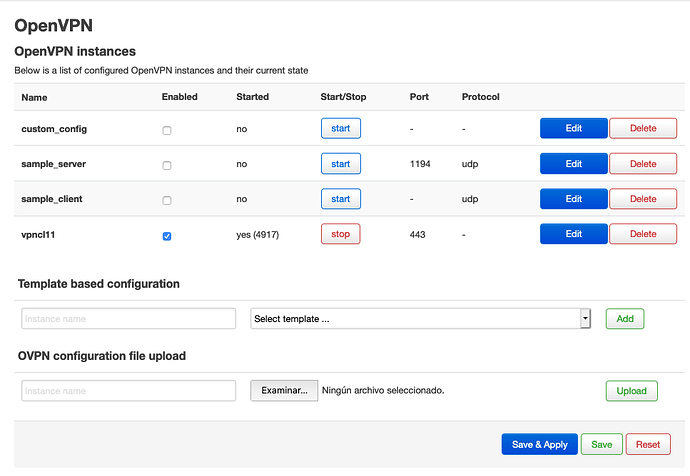Stop the vpncl11 instance
This screenshot has width=690, height=476.
point(341,234)
